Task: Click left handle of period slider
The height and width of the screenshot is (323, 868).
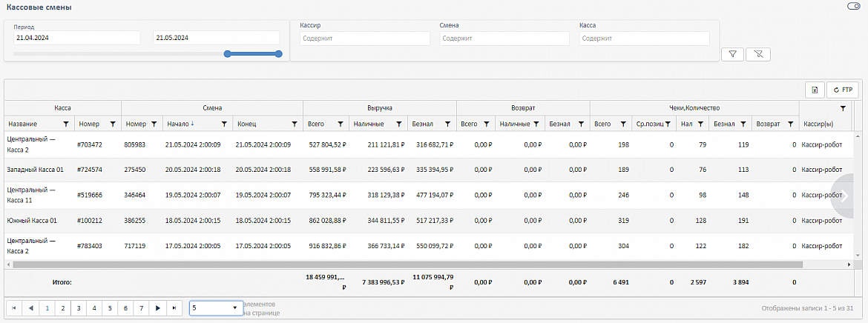Action: 227,53
